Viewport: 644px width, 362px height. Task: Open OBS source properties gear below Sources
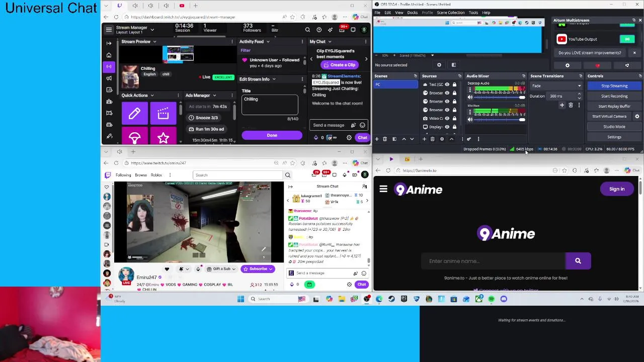click(x=442, y=139)
